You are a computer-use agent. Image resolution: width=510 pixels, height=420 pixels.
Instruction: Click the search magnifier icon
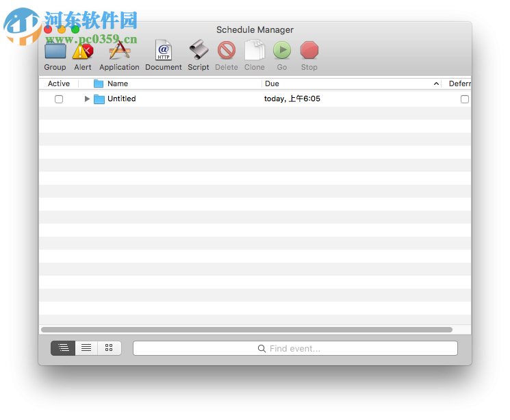tap(262, 348)
